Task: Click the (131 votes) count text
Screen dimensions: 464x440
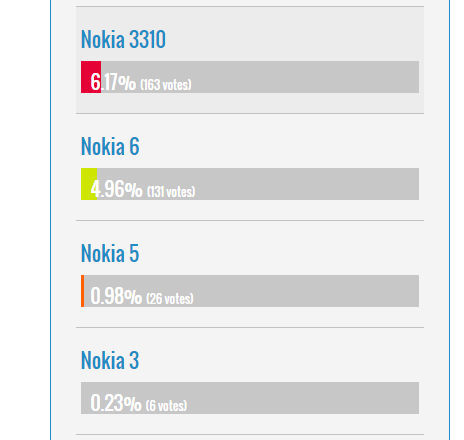Action: tap(171, 192)
